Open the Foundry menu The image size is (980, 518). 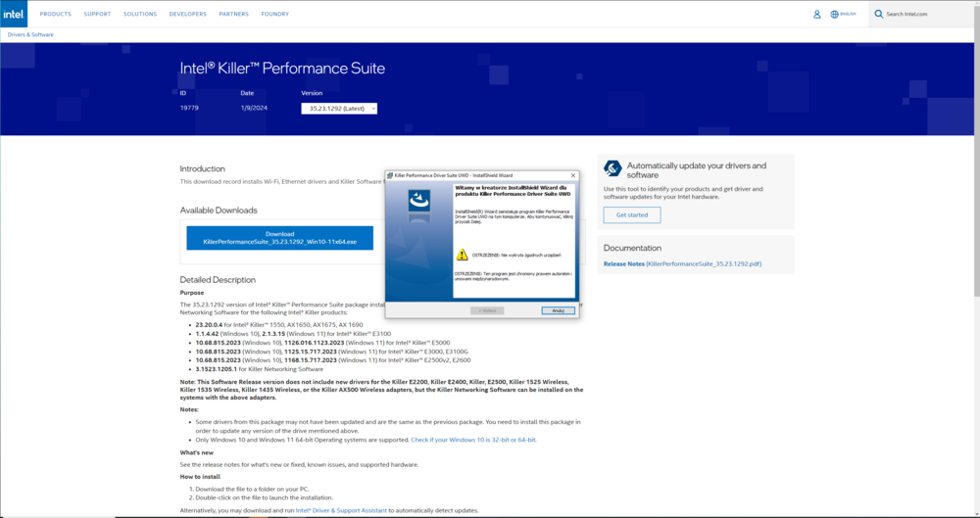[275, 14]
